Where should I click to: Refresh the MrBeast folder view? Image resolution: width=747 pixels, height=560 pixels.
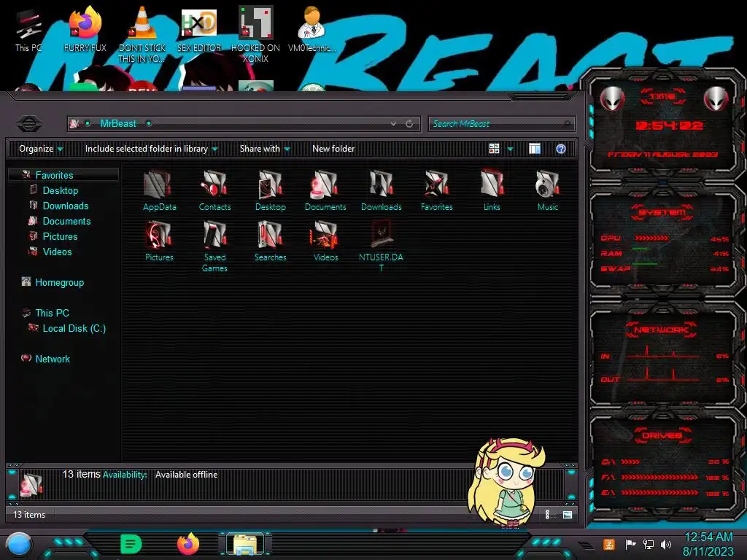pos(409,124)
